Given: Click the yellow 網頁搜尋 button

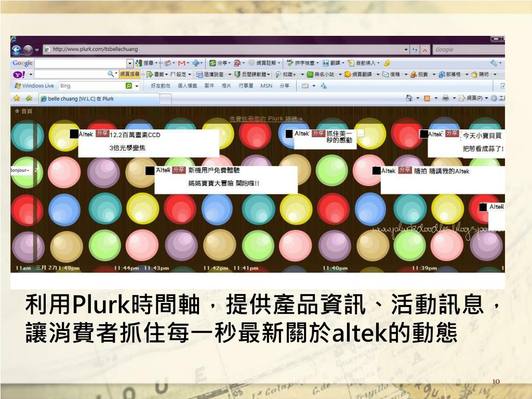Looking at the screenshot, I should 129,74.
